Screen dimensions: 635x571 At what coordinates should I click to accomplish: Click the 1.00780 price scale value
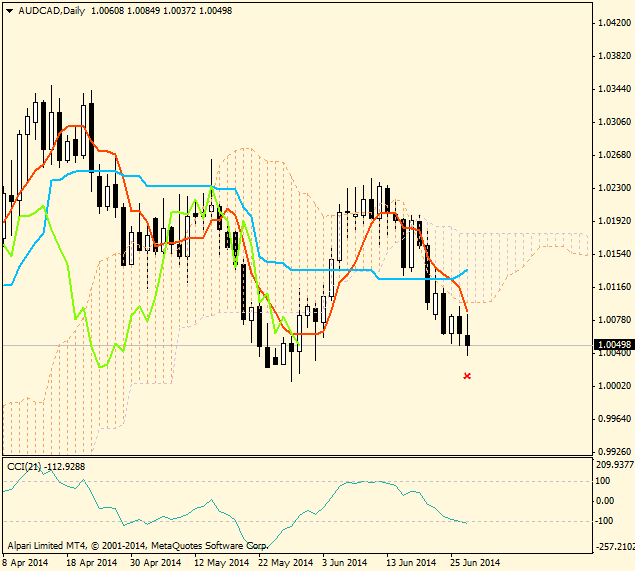click(x=614, y=320)
